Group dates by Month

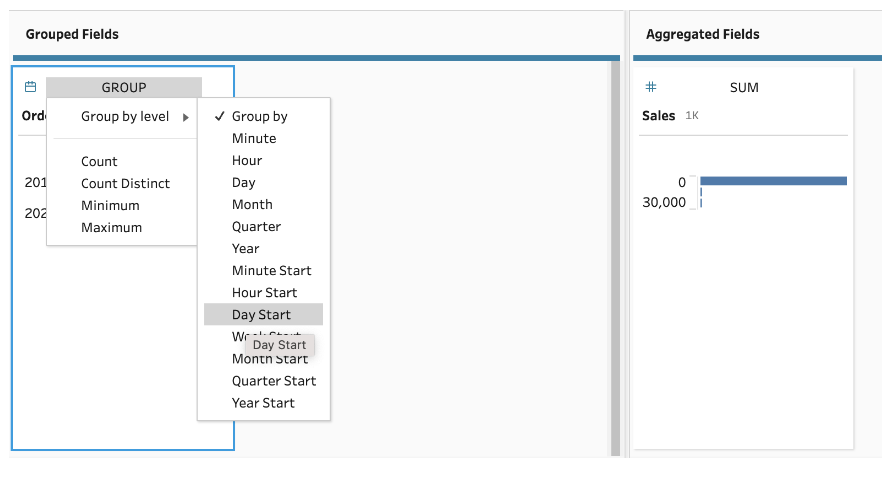tap(252, 204)
